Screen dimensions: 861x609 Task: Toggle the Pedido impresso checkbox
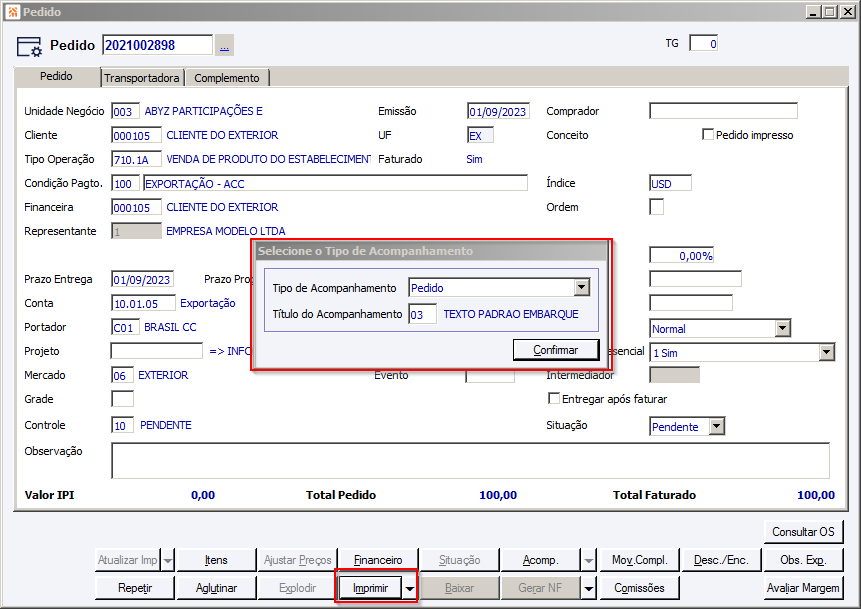708,134
